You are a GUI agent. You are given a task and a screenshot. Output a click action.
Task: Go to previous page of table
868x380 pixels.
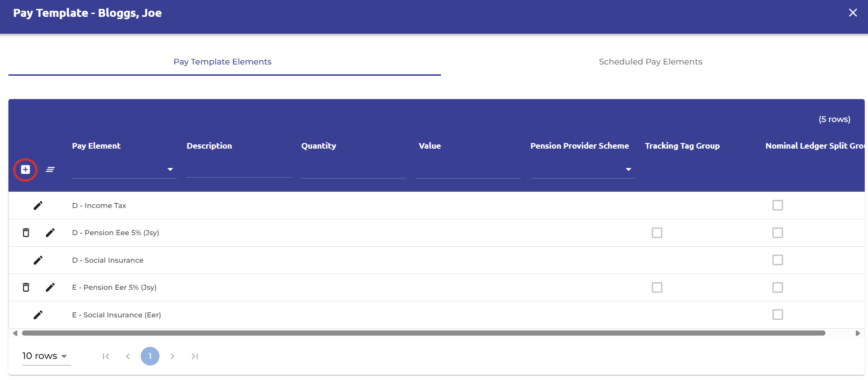128,356
